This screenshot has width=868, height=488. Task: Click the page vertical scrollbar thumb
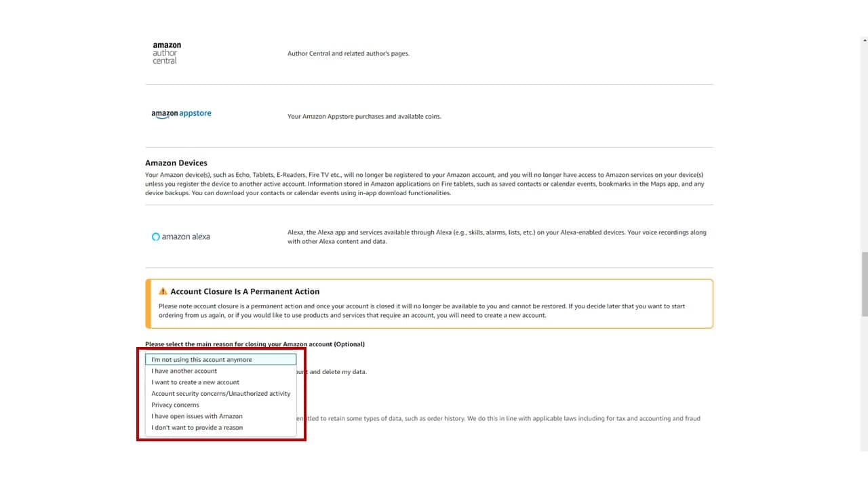[x=864, y=284]
